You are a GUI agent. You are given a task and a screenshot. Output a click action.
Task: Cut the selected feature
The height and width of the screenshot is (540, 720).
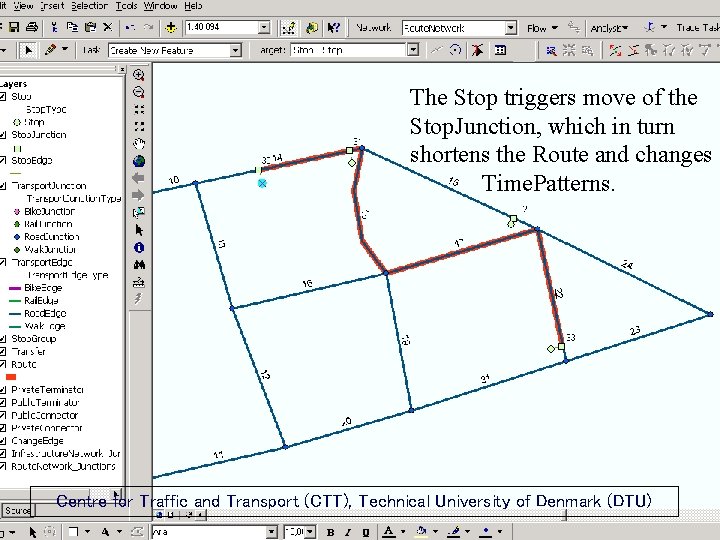click(x=54, y=28)
